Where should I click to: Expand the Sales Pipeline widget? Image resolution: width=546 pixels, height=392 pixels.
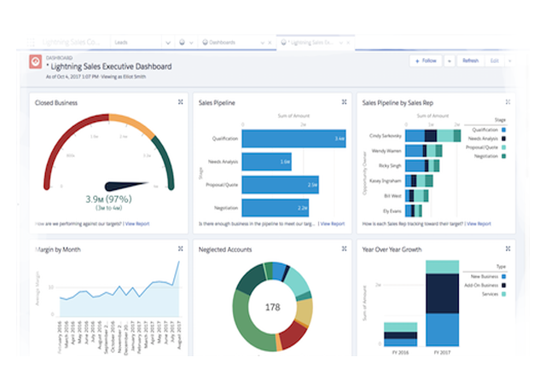[x=344, y=102]
